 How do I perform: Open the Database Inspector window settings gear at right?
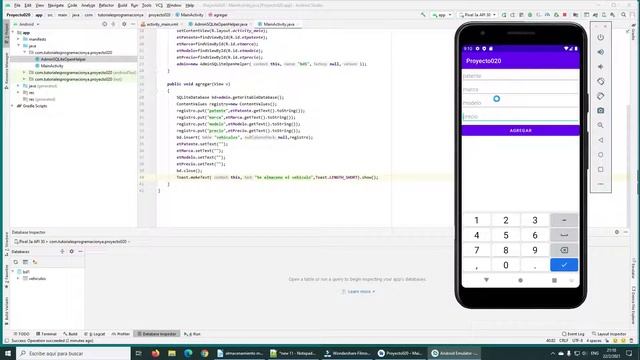(617, 232)
